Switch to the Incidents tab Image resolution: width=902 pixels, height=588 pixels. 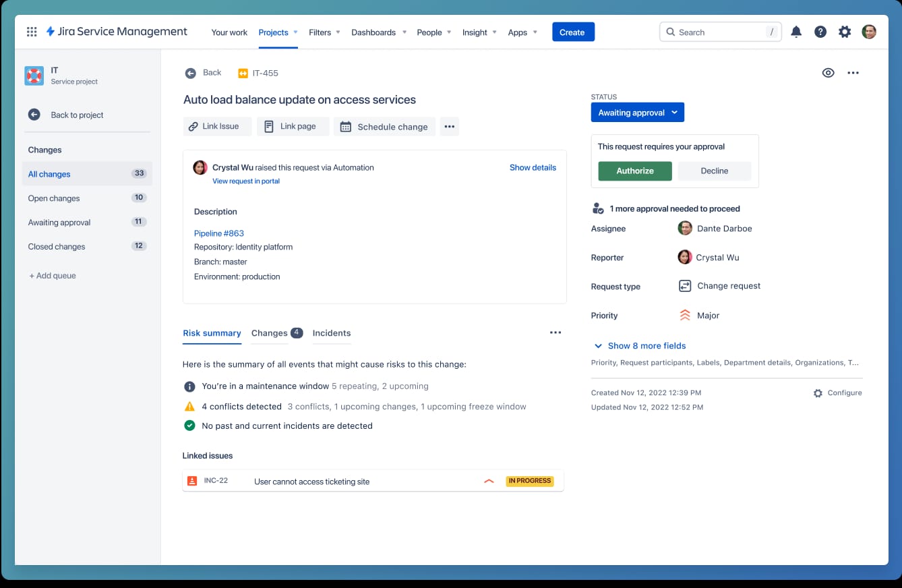click(332, 333)
